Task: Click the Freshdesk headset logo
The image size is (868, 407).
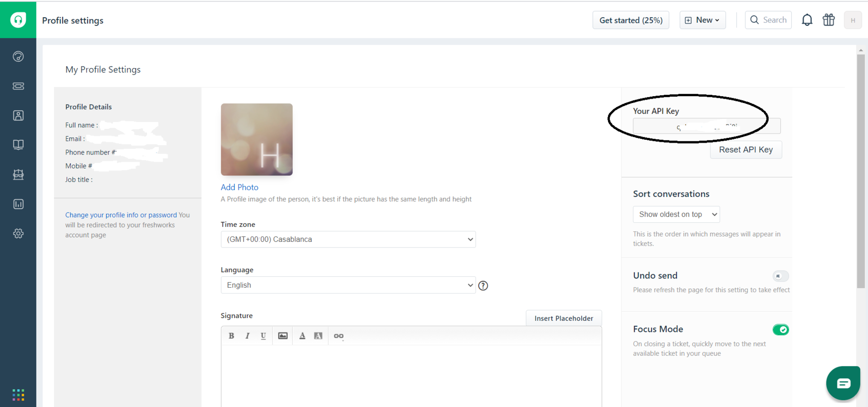Action: click(18, 20)
